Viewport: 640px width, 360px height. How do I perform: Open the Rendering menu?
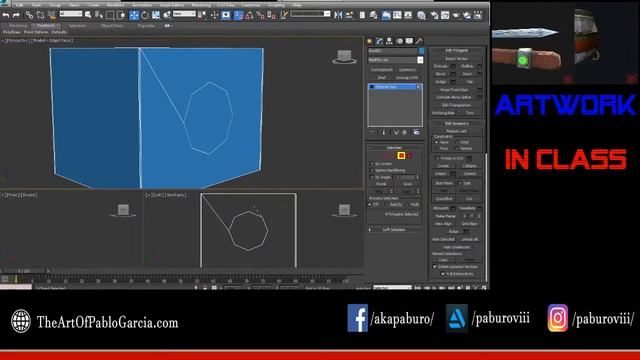201,5
